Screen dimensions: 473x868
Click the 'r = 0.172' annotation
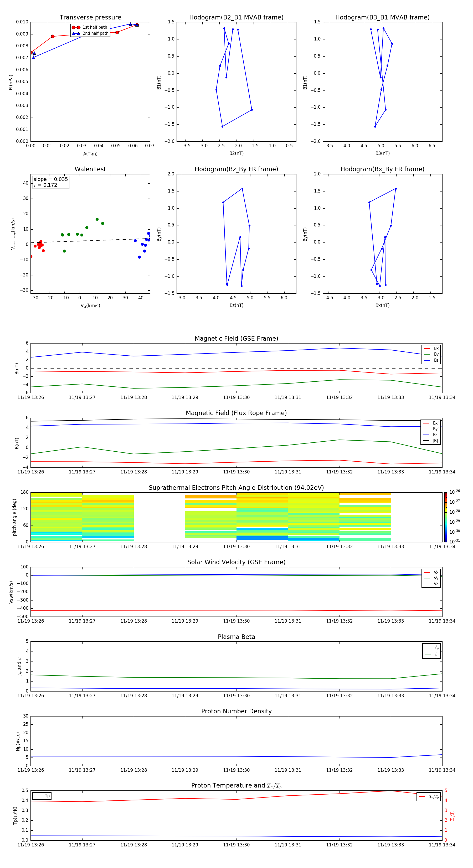pyautogui.click(x=45, y=185)
